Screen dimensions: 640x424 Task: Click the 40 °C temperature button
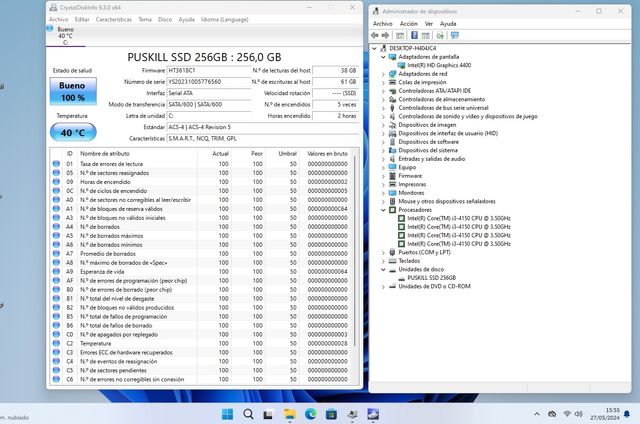[73, 132]
